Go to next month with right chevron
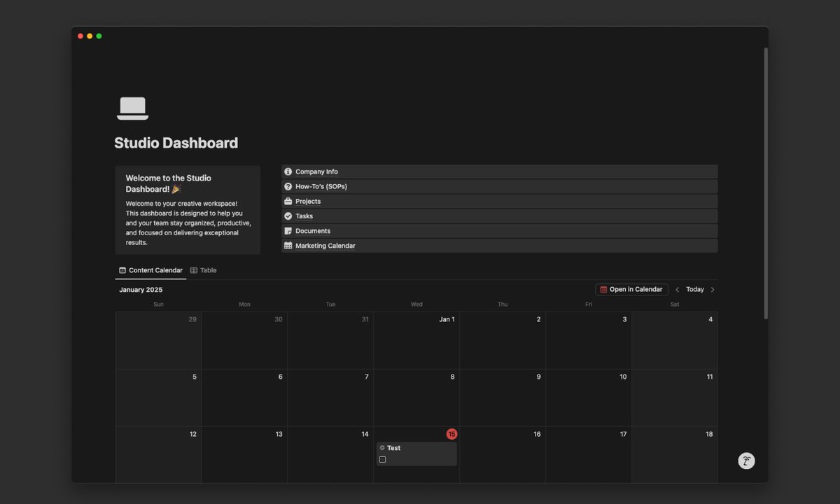The image size is (840, 504). click(x=713, y=290)
